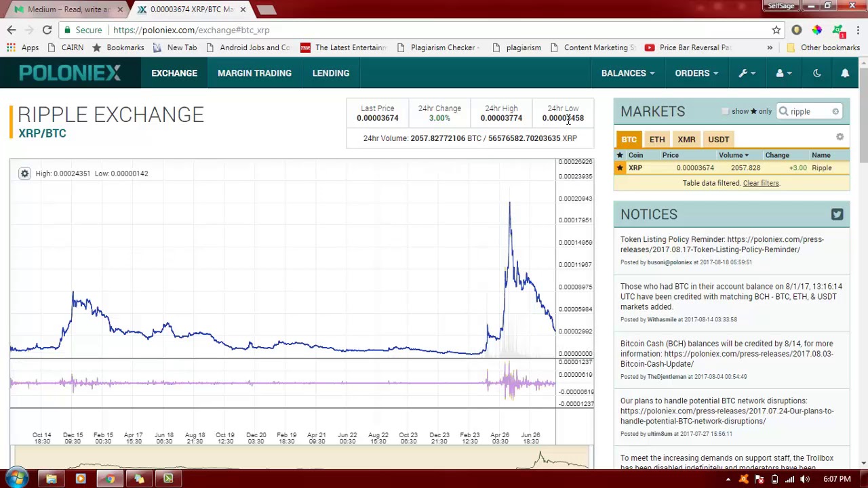Viewport: 868px width, 488px height.
Task: Click the color wheel extension icon
Action: 817,30
